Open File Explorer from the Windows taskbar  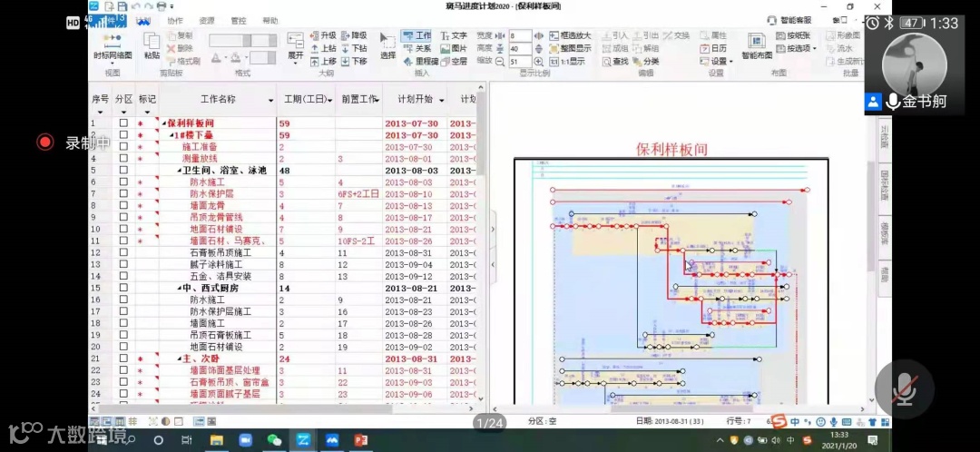click(x=217, y=440)
